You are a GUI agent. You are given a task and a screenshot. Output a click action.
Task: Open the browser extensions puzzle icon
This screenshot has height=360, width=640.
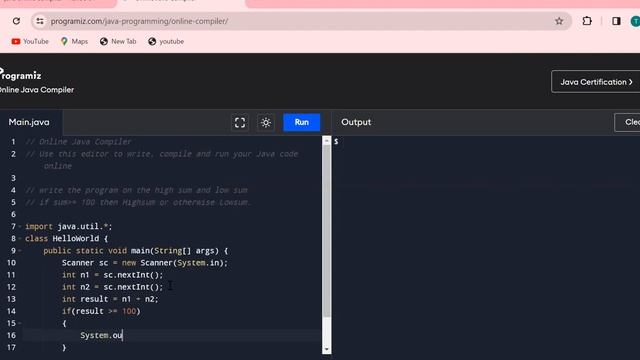pos(587,21)
